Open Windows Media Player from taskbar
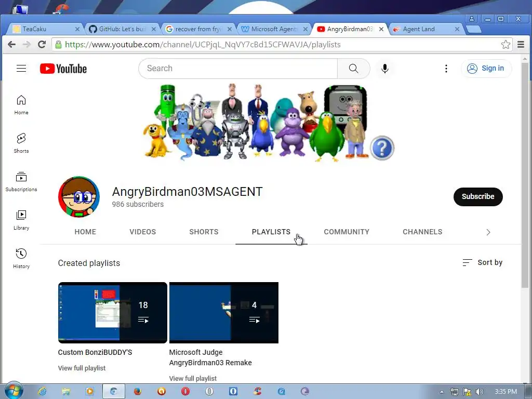The width and height of the screenshot is (532, 399). 89,392
